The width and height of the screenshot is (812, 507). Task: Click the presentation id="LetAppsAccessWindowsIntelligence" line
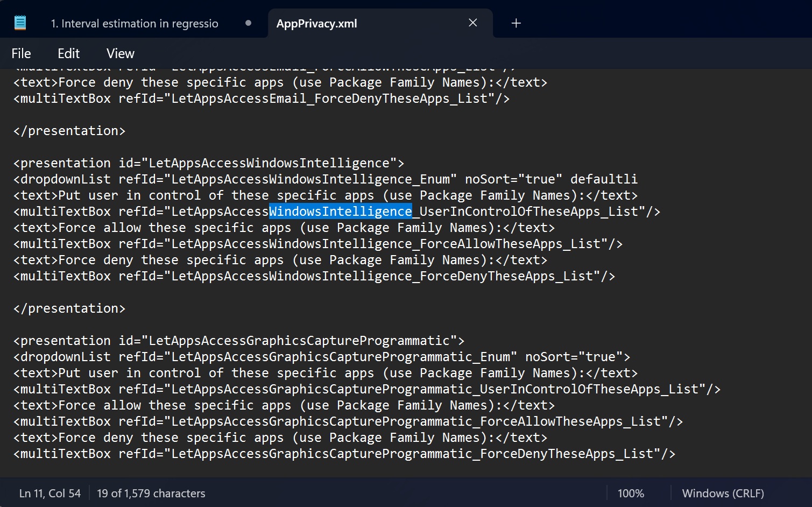pos(209,163)
